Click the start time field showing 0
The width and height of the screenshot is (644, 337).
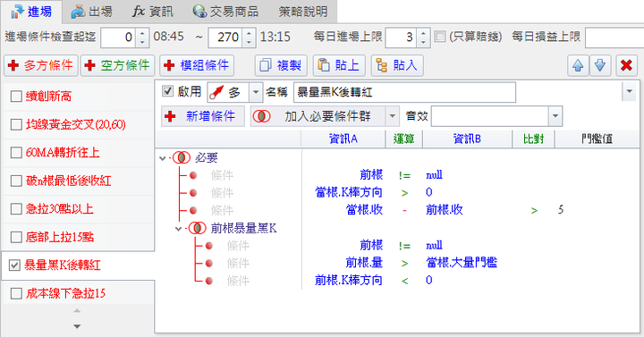(x=119, y=38)
